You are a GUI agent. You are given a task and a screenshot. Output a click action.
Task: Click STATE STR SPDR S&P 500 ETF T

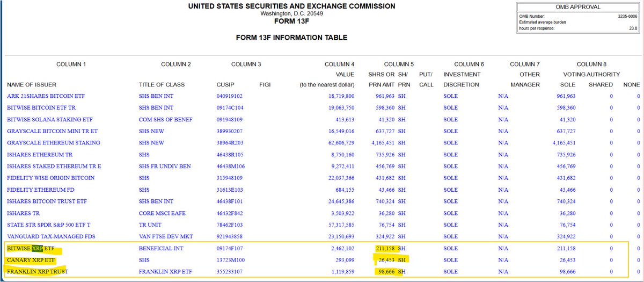49,225
